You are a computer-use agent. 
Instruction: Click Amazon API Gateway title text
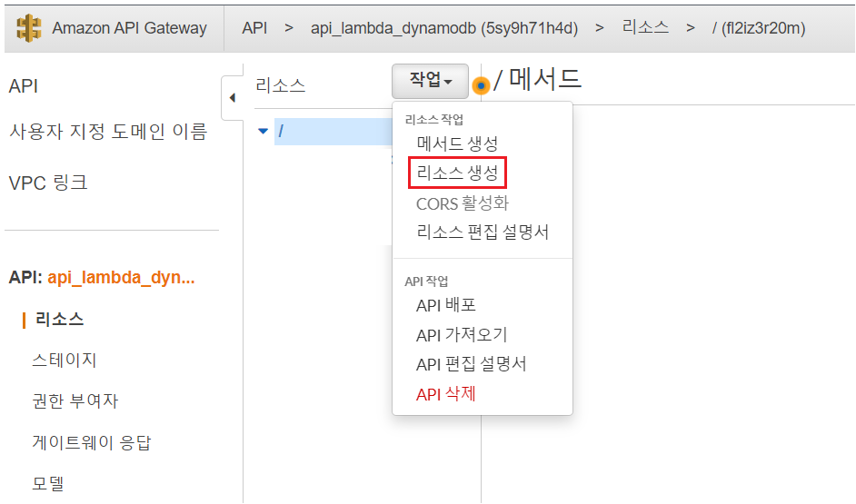tap(129, 28)
